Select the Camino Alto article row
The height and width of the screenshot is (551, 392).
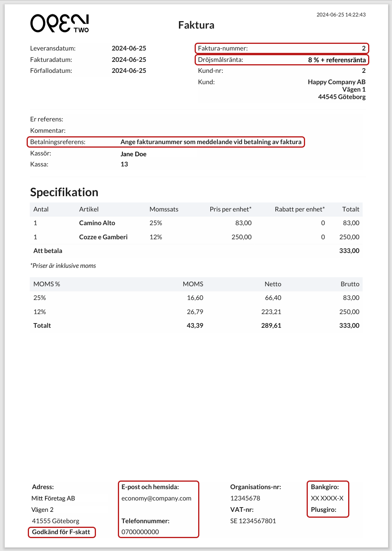(x=196, y=223)
